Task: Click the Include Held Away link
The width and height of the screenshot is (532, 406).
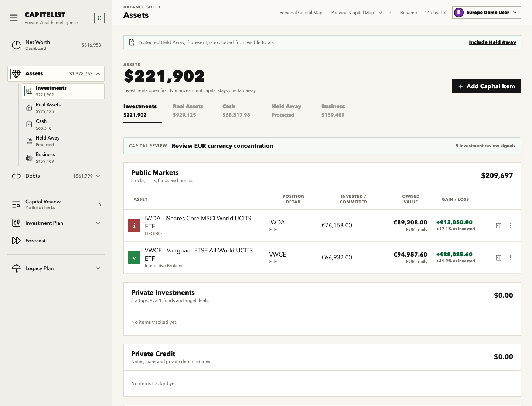Action: tap(492, 42)
